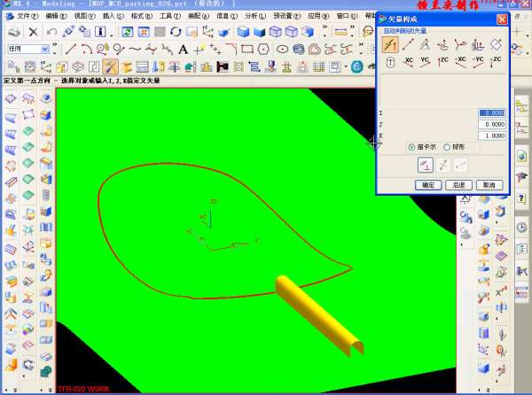The width and height of the screenshot is (532, 395).
Task: Choose the -YC axis direction icon
Action: click(478, 62)
